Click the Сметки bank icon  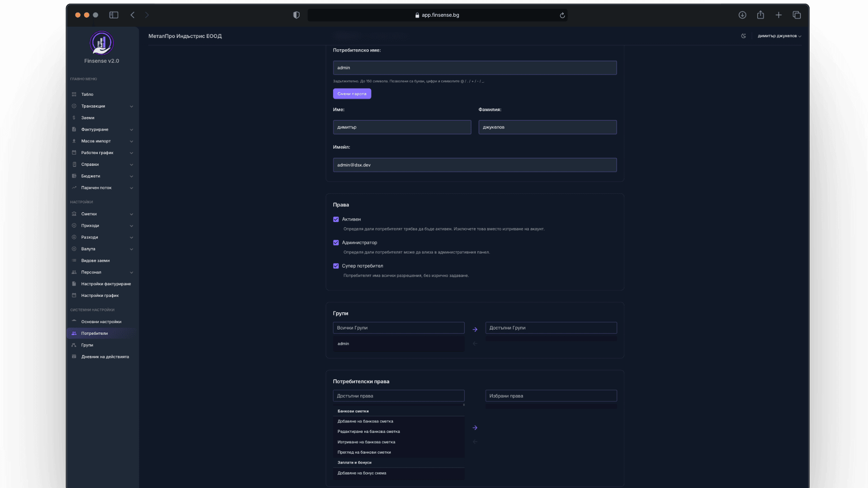click(74, 214)
